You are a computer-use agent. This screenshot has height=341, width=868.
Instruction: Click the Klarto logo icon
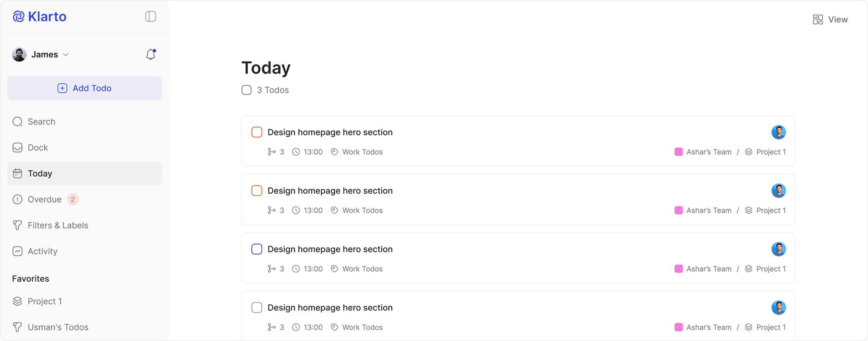pos(18,16)
